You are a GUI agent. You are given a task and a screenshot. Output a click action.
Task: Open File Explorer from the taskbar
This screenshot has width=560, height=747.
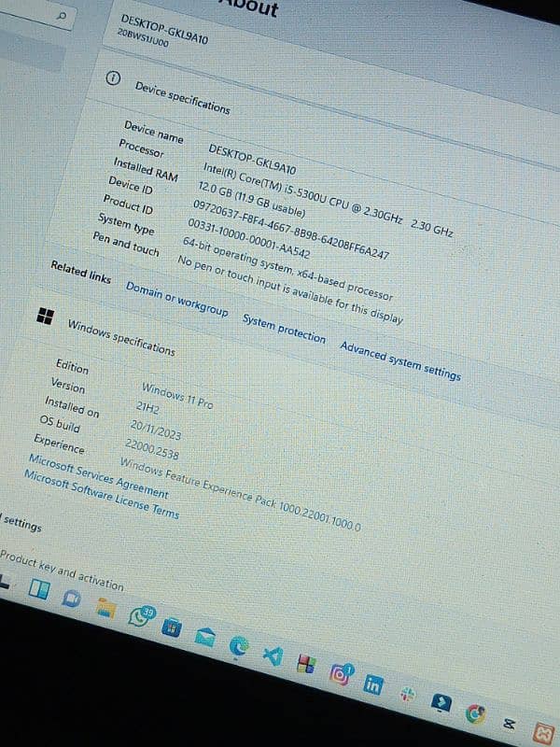click(105, 609)
